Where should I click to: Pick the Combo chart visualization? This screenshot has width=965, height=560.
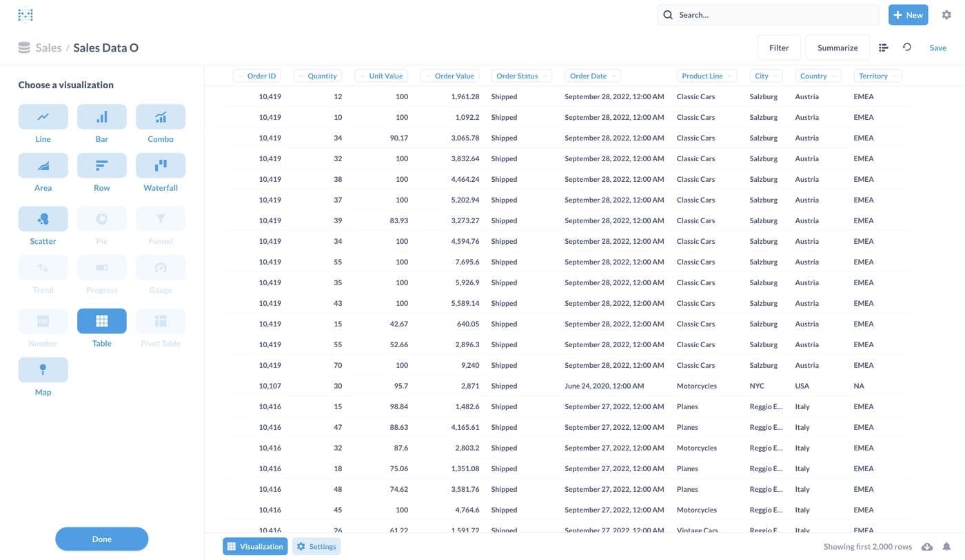pyautogui.click(x=161, y=117)
